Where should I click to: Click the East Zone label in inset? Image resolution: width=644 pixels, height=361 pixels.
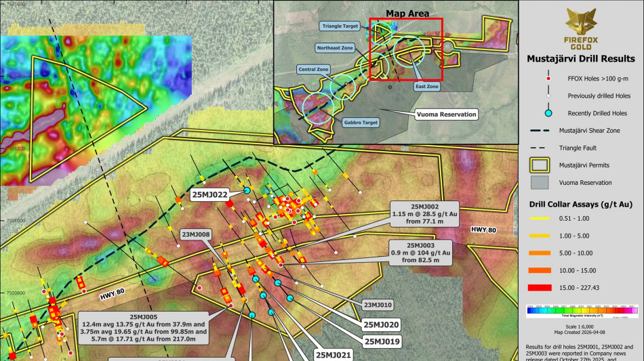426,87
